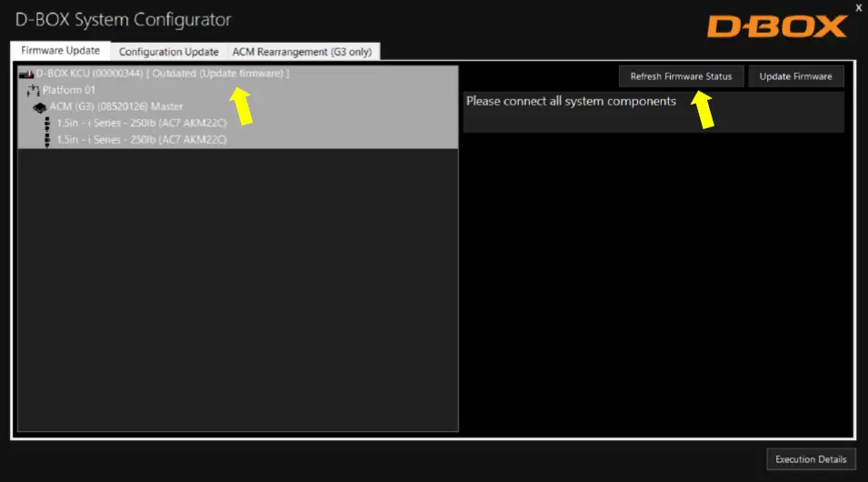Select the first 1.5in I Series actuator row
The width and height of the screenshot is (868, 482).
142,123
